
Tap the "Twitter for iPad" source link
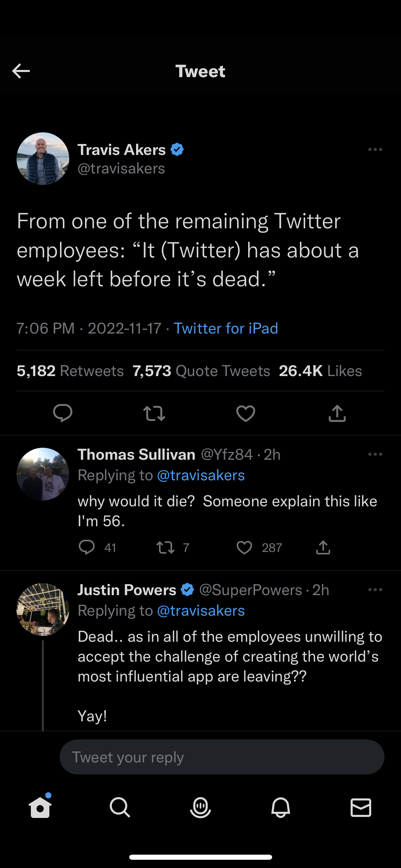pos(226,328)
